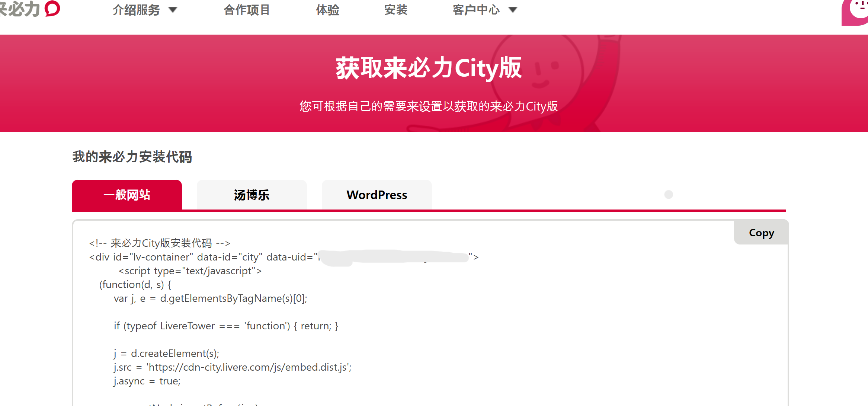Go to 合作项目 in navigation

[x=247, y=10]
